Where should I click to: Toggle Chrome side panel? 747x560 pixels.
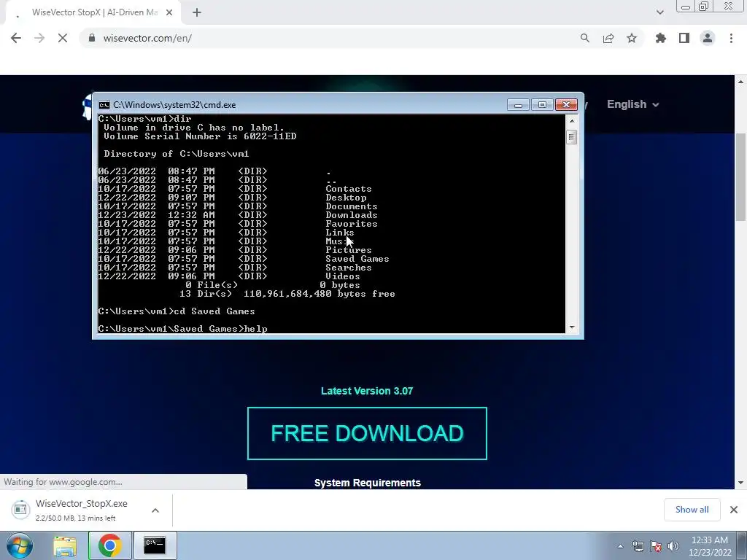coord(684,38)
